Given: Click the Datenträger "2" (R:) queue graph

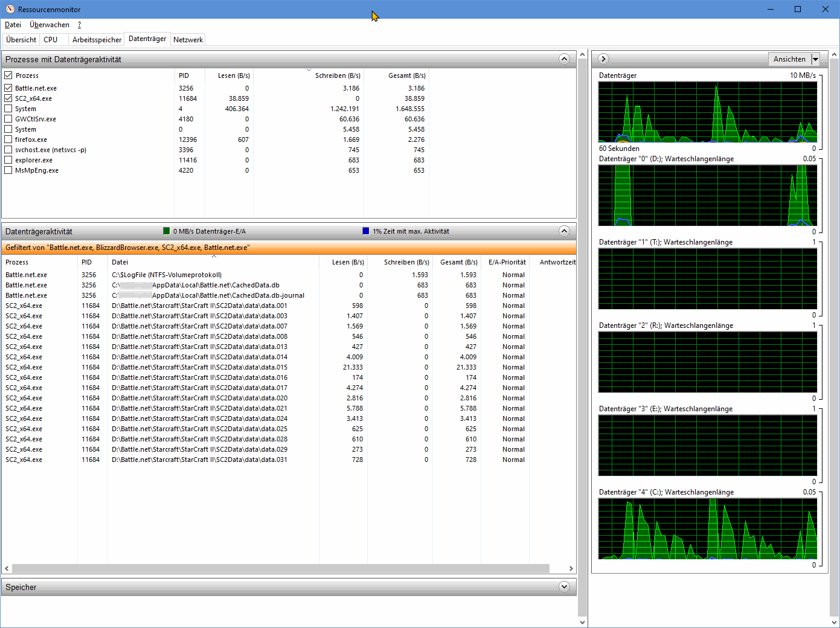Looking at the screenshot, I should [708, 362].
